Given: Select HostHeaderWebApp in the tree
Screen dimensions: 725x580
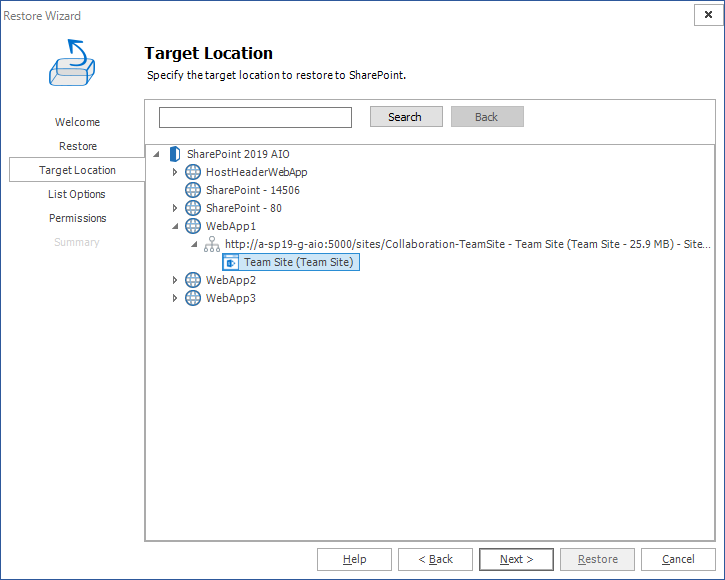Looking at the screenshot, I should coord(257,172).
